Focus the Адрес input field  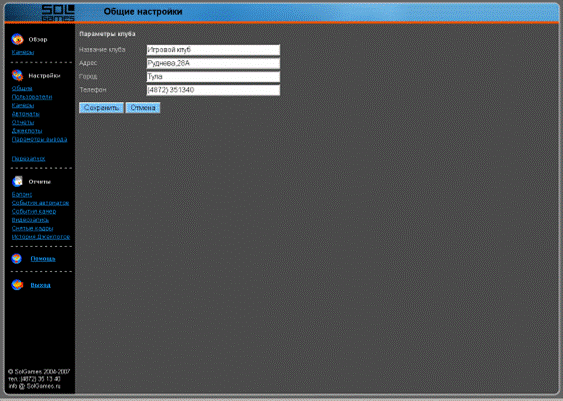tap(213, 63)
